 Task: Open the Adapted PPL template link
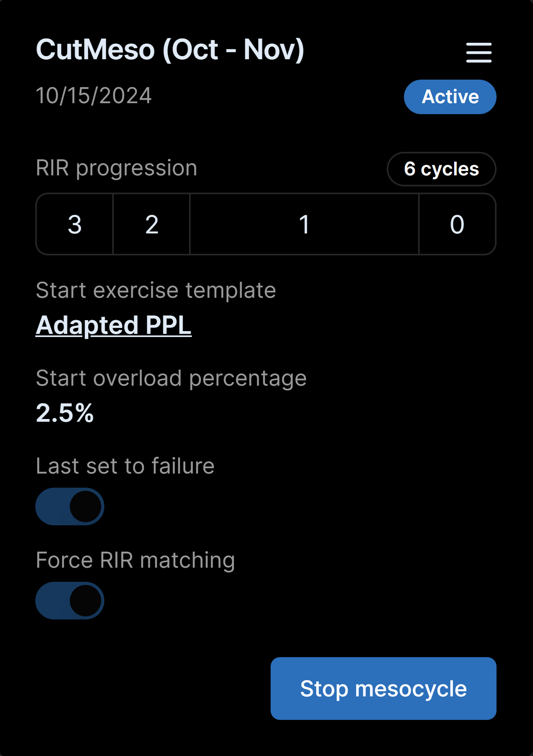pos(113,325)
